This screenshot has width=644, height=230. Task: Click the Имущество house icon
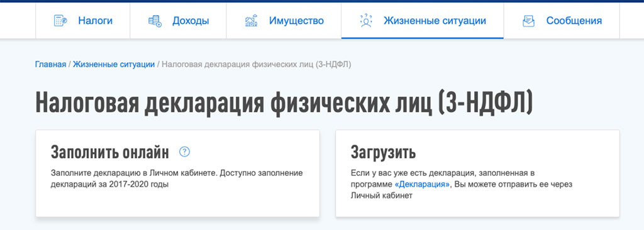point(251,21)
